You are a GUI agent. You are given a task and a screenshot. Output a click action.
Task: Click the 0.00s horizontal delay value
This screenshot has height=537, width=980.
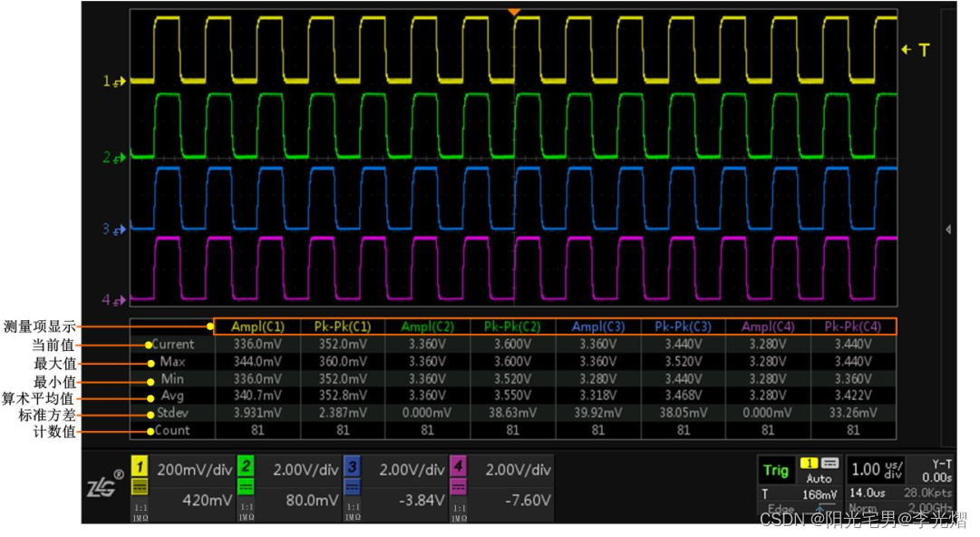(x=936, y=478)
